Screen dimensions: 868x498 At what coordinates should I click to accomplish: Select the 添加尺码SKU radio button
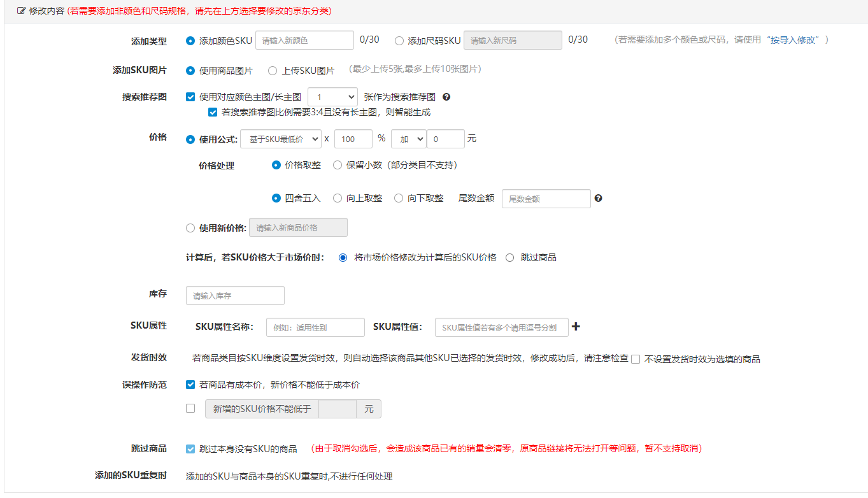(x=399, y=41)
